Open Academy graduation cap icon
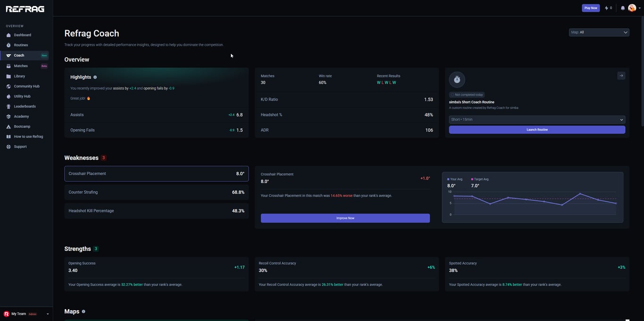644x321 pixels. 8,116
